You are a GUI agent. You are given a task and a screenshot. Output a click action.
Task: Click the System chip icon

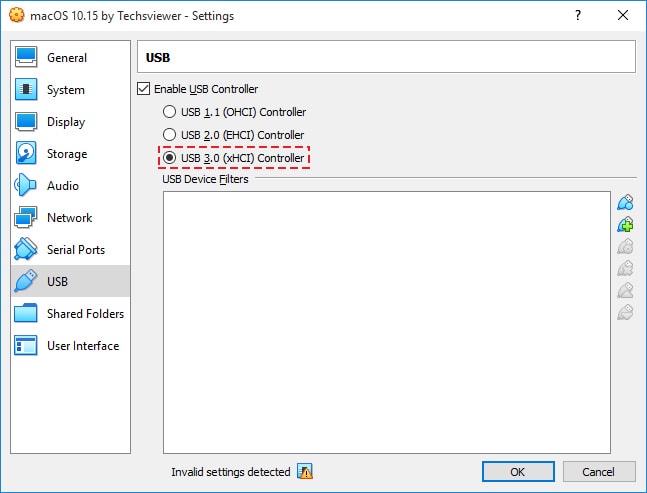(26, 89)
